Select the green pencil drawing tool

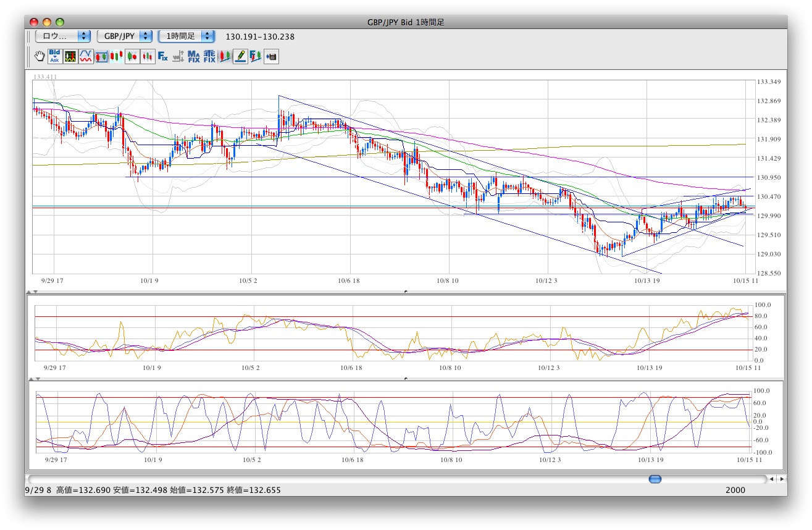240,57
